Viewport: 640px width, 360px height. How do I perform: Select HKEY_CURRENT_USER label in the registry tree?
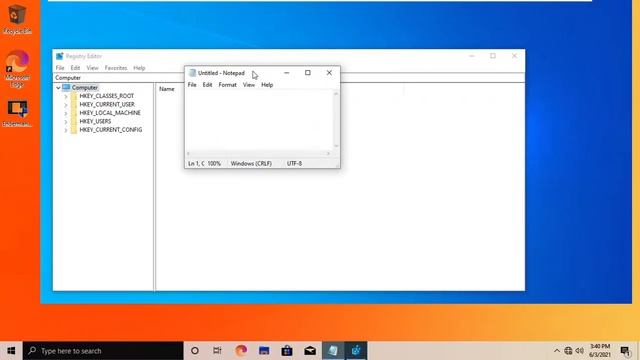pos(107,104)
